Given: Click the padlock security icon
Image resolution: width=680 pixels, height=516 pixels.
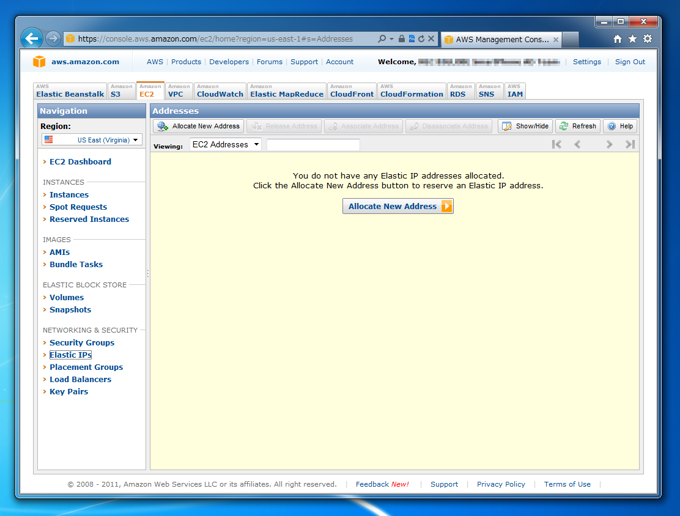Looking at the screenshot, I should pos(402,39).
